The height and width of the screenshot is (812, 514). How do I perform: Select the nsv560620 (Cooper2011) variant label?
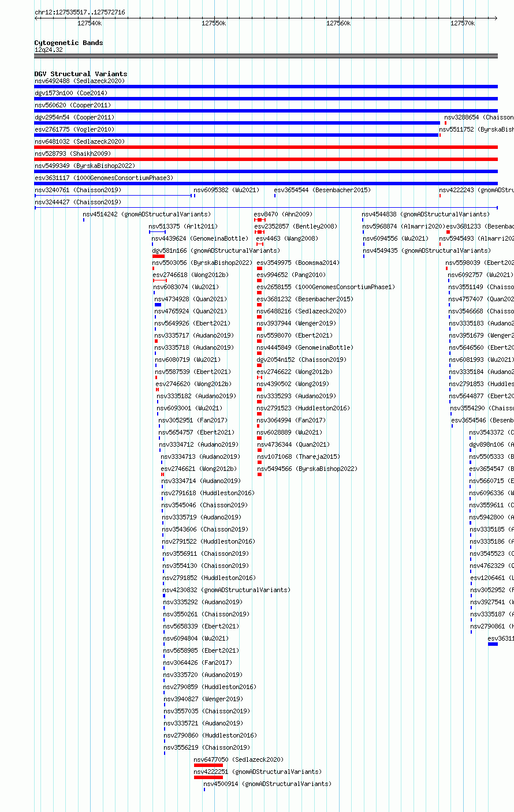click(72, 106)
